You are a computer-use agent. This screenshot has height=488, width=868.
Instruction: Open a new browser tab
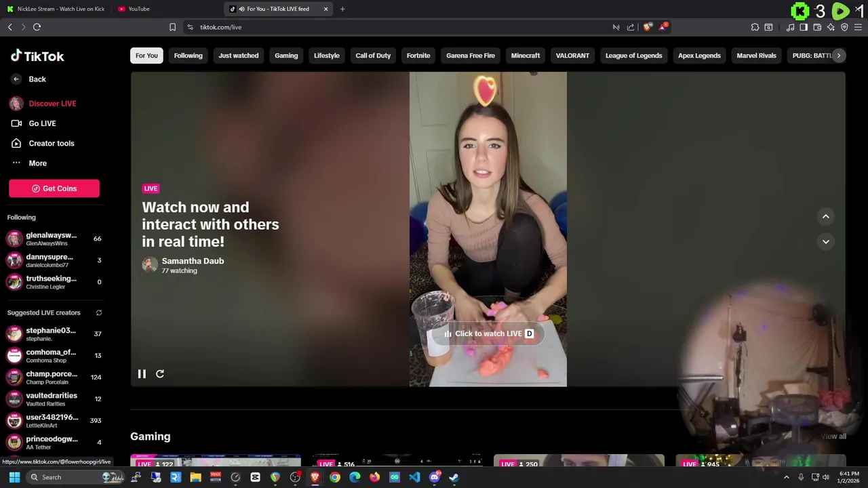[x=342, y=9]
